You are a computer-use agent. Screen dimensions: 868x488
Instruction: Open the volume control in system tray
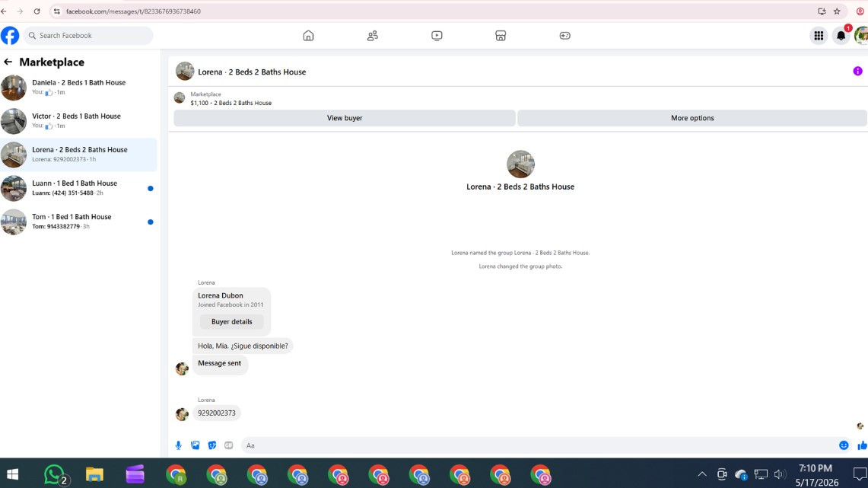[x=780, y=474]
